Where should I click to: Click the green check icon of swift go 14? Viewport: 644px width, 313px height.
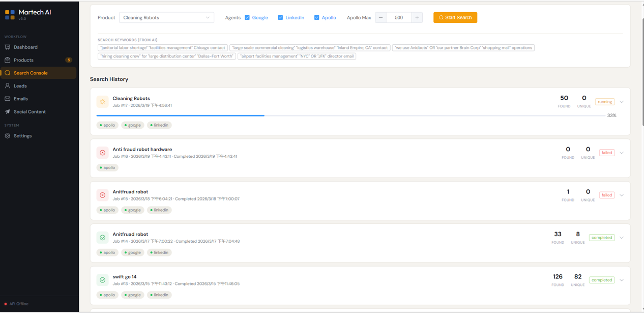[x=103, y=280]
